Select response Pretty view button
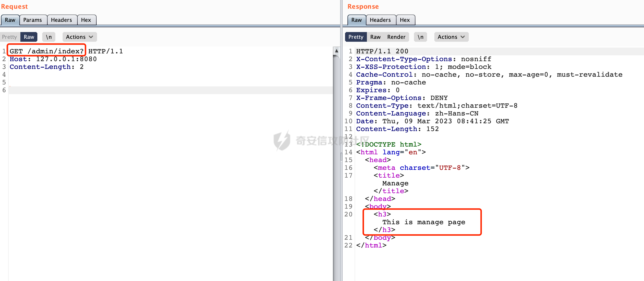The width and height of the screenshot is (644, 281). coord(355,37)
